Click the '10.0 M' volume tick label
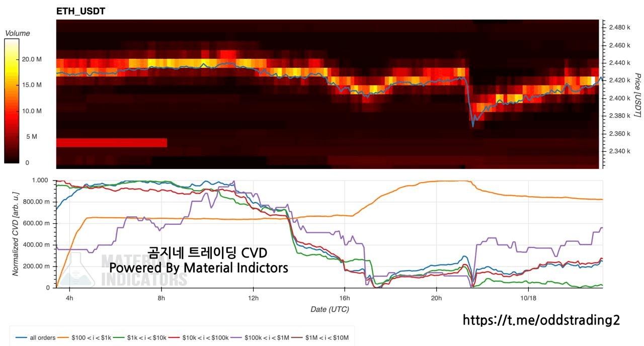This screenshot has height=346, width=644. point(32,111)
